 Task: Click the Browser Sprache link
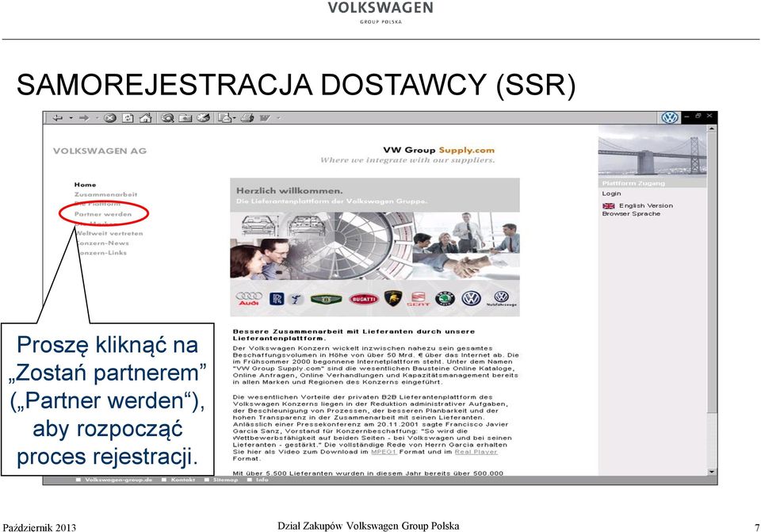[x=631, y=213]
